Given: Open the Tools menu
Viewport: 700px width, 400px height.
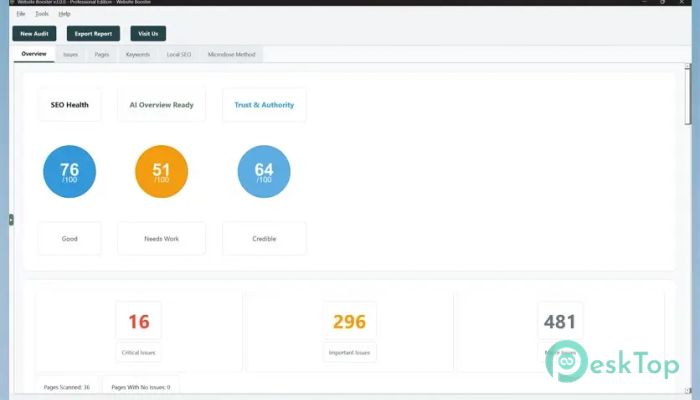Looking at the screenshot, I should (42, 14).
